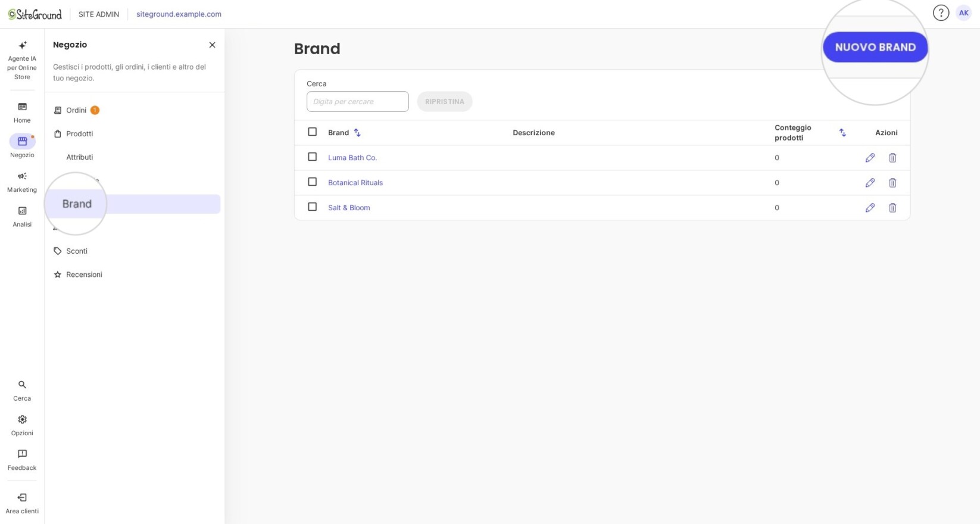The width and height of the screenshot is (980, 524).
Task: Go to Home in the left sidebar
Action: (x=22, y=113)
